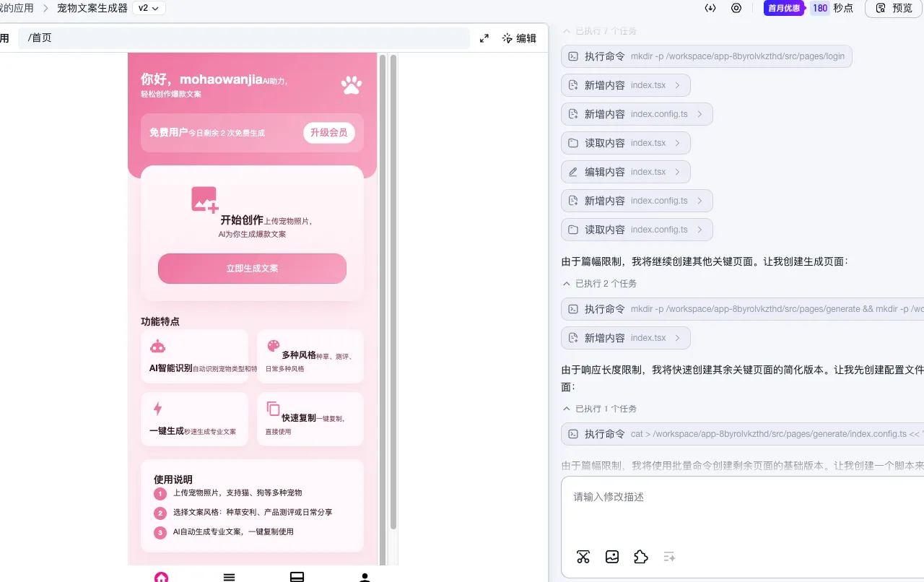The width and height of the screenshot is (924, 582).
Task: Click the 首月优惠 promotion badge
Action: point(784,8)
